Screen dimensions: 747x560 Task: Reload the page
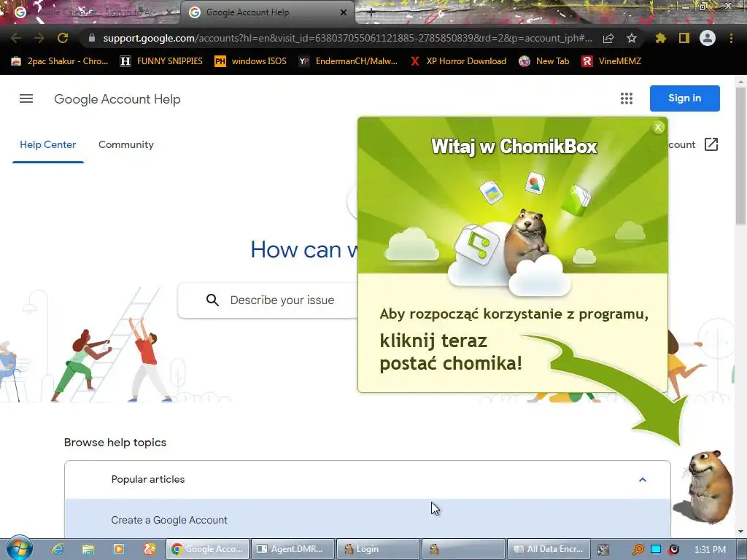(63, 38)
